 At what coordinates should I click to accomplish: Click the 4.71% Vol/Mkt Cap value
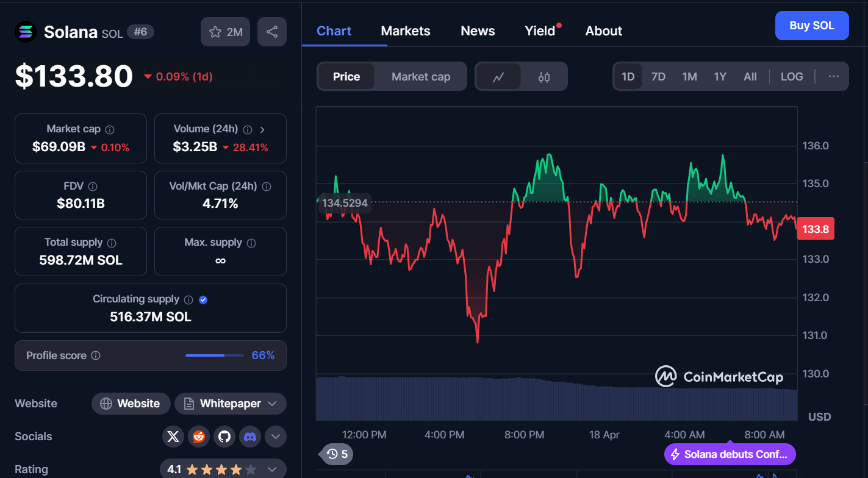[220, 204]
